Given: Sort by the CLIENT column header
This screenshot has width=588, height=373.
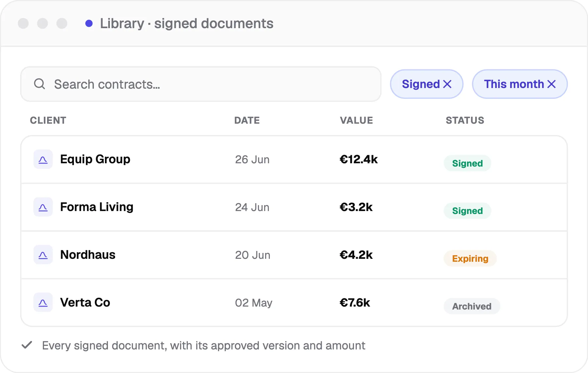Looking at the screenshot, I should (x=48, y=120).
